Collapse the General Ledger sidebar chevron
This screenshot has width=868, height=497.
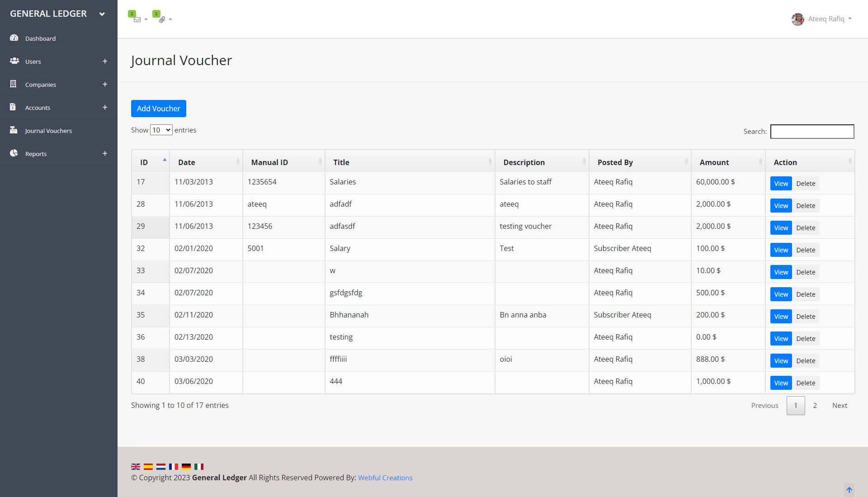102,14
